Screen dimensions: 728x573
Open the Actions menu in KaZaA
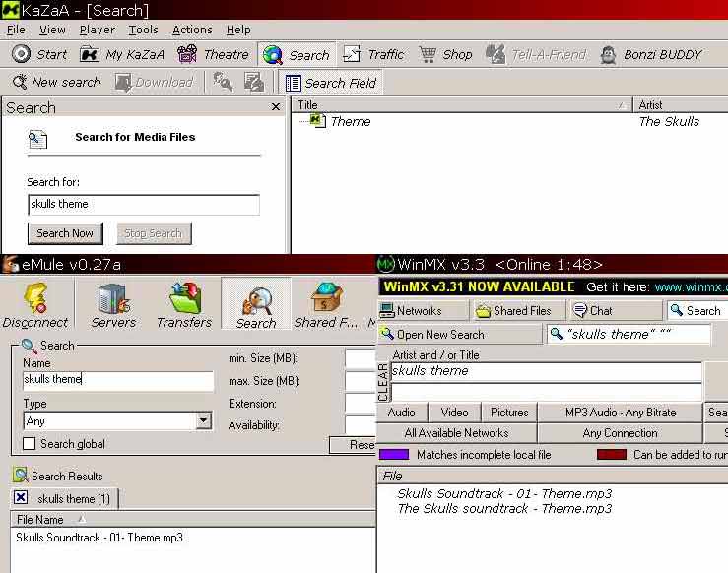coord(192,30)
